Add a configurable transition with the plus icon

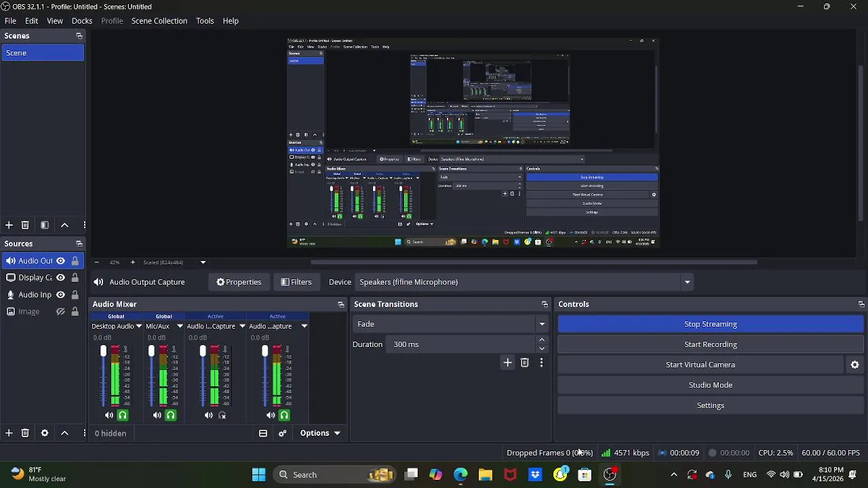pos(507,363)
